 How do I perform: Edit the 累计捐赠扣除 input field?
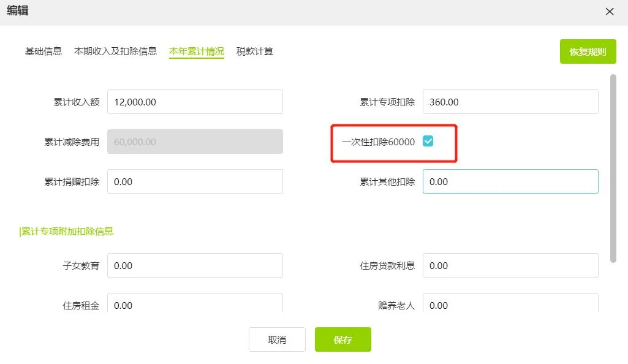coord(195,181)
